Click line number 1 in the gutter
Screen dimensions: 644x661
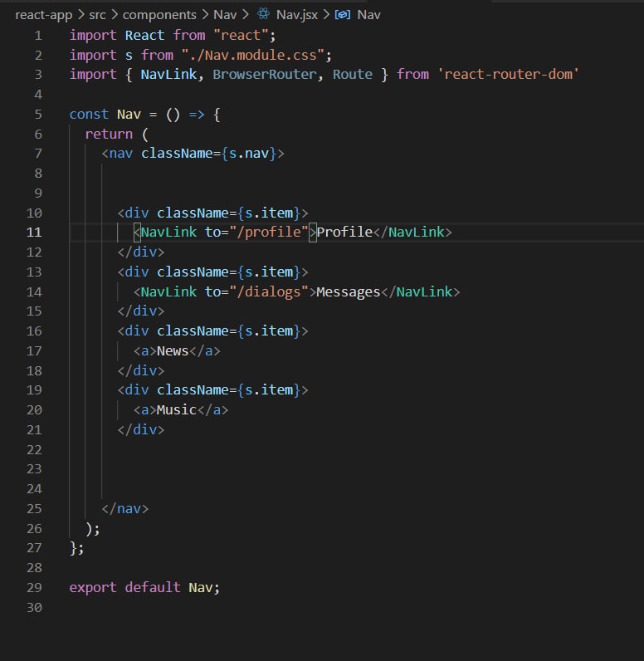[x=38, y=36]
